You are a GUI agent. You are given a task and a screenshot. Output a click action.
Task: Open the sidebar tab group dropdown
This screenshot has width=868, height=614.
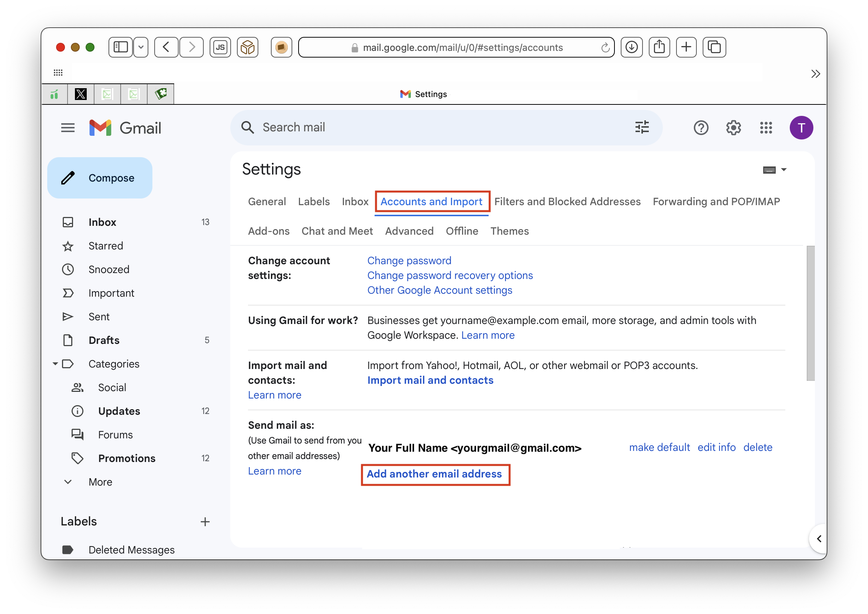141,47
